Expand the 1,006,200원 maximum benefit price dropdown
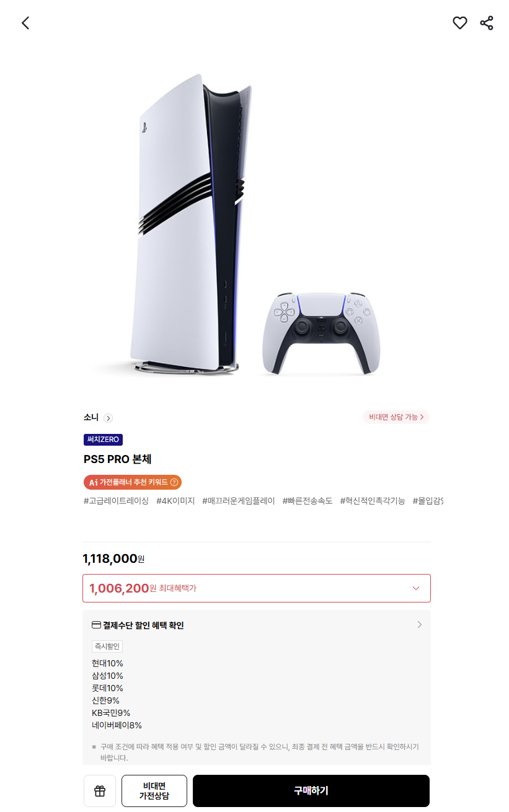 pyautogui.click(x=257, y=588)
